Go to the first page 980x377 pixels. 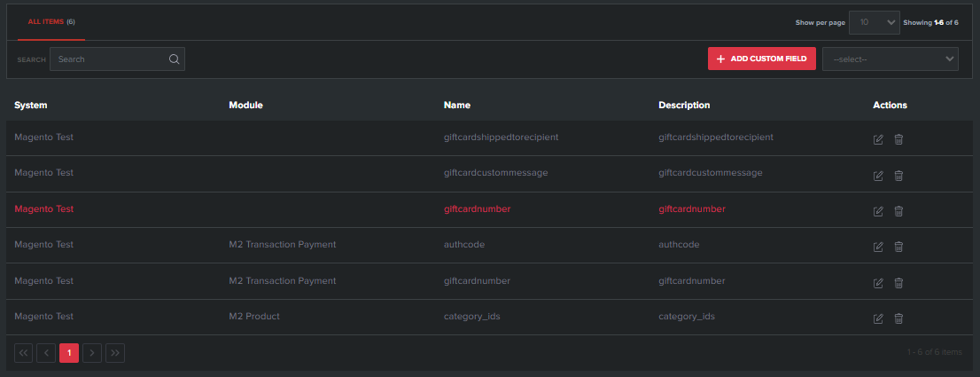24,353
